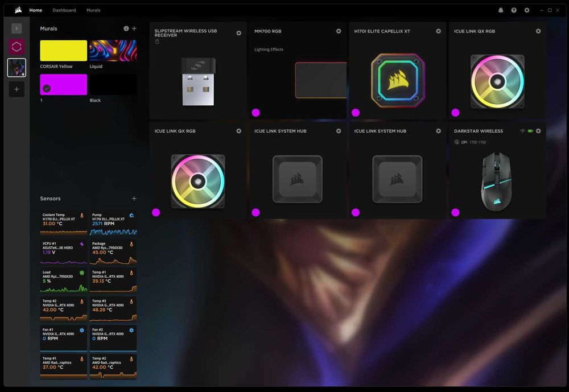Click Darkstar Wireless battery indicator icon
The height and width of the screenshot is (392, 569).
coord(530,131)
